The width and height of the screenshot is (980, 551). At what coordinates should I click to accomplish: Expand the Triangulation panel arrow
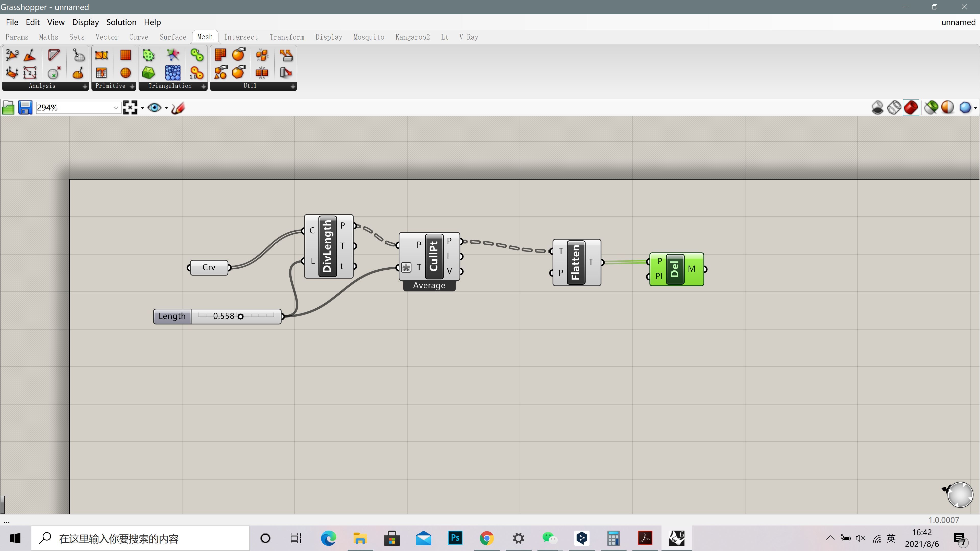tap(204, 86)
